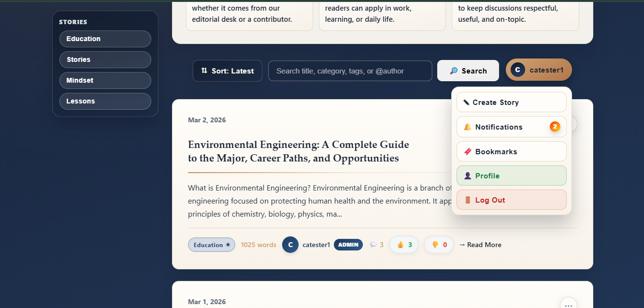Viewport: 644px width, 308px height.
Task: Select Stories category in the sidebar
Action: pos(105,60)
